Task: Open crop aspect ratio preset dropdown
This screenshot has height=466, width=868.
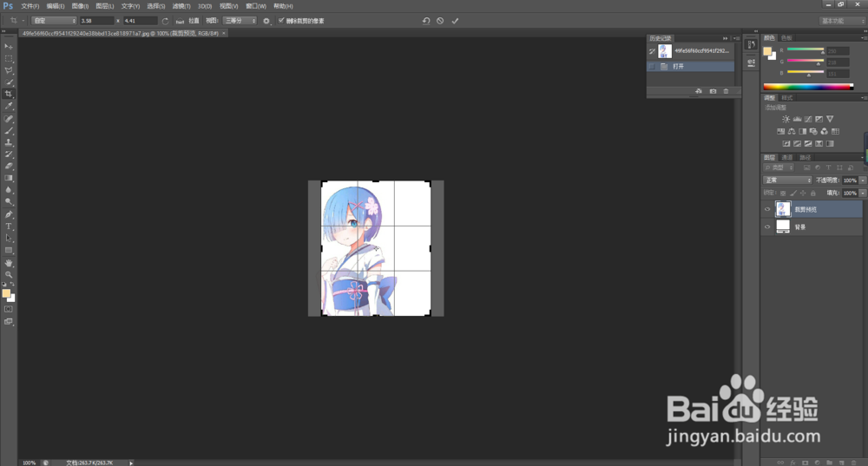Action: tap(54, 21)
